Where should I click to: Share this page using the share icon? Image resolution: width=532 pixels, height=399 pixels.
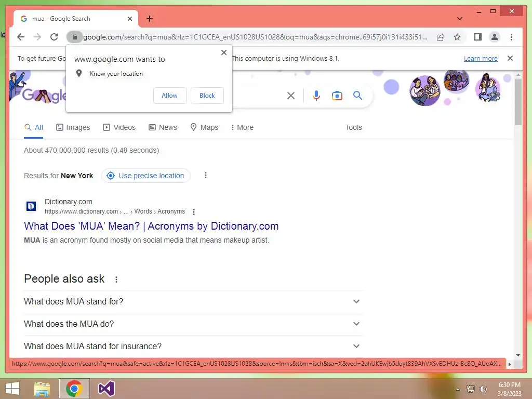tap(441, 37)
